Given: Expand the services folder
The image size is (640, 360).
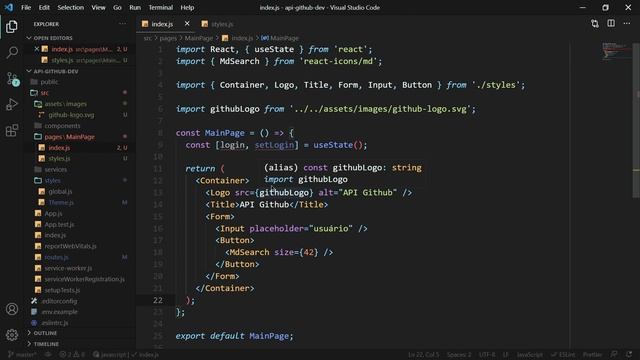Looking at the screenshot, I should pyautogui.click(x=80, y=169).
